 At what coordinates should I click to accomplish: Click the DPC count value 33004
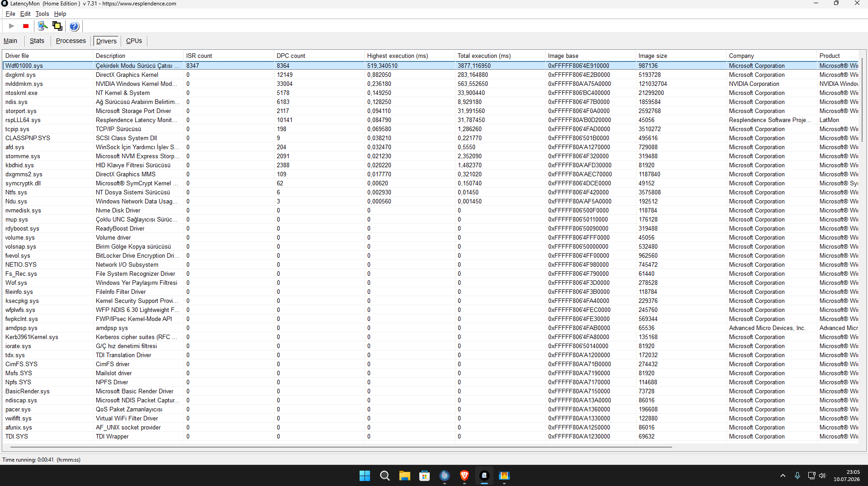[285, 84]
